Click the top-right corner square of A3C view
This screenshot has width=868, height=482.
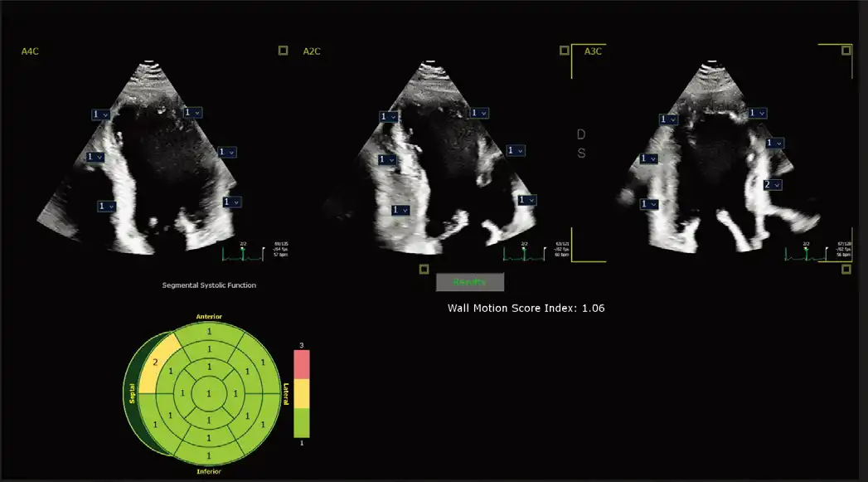[846, 51]
